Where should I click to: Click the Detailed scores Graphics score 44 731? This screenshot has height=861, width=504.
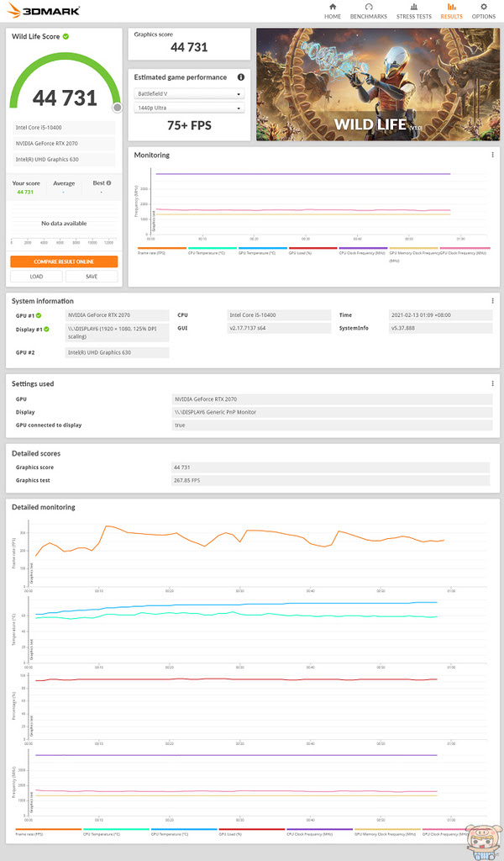[331, 467]
